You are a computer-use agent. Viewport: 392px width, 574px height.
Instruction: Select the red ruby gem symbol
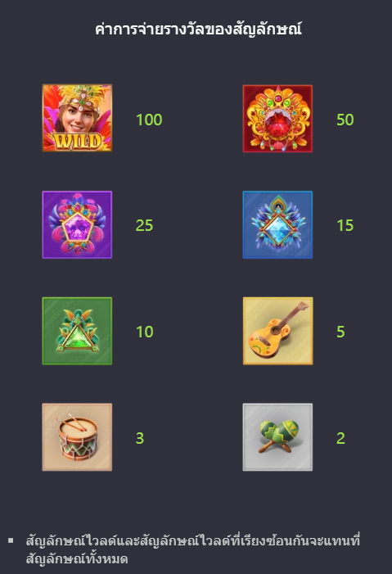(x=277, y=118)
